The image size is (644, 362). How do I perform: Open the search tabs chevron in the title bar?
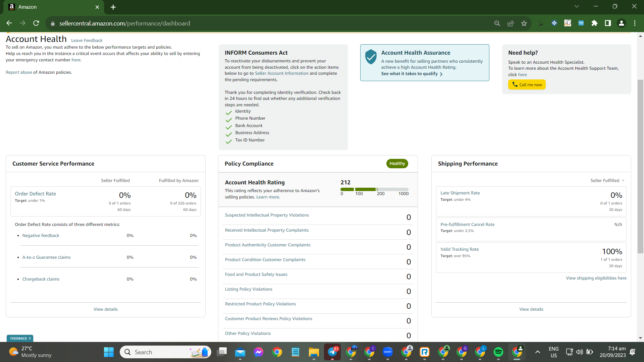(x=577, y=6)
